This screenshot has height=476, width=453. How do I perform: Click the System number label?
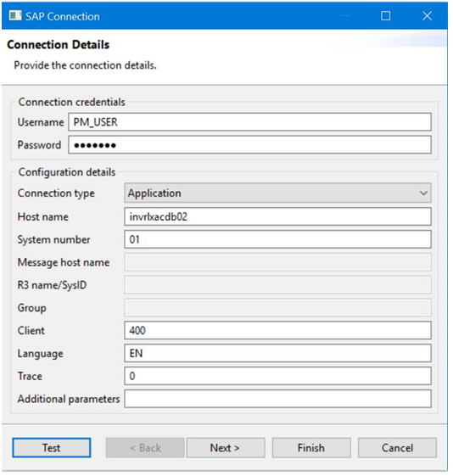pyautogui.click(x=53, y=240)
